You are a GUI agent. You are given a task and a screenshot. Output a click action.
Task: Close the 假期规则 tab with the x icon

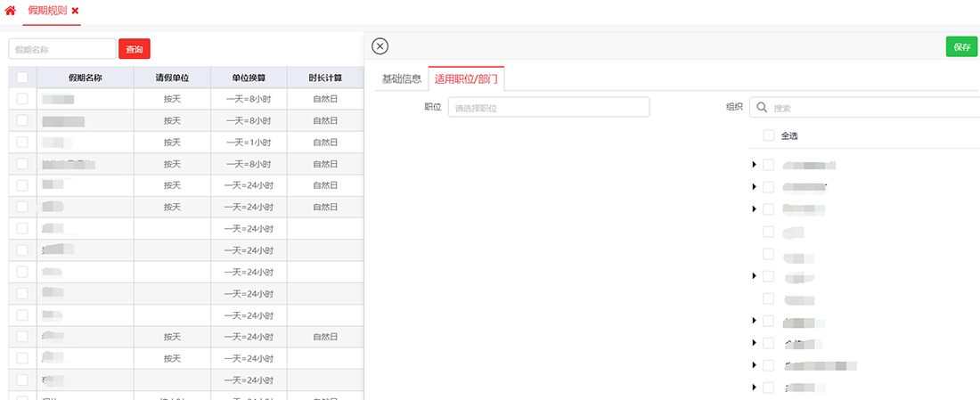tap(75, 11)
